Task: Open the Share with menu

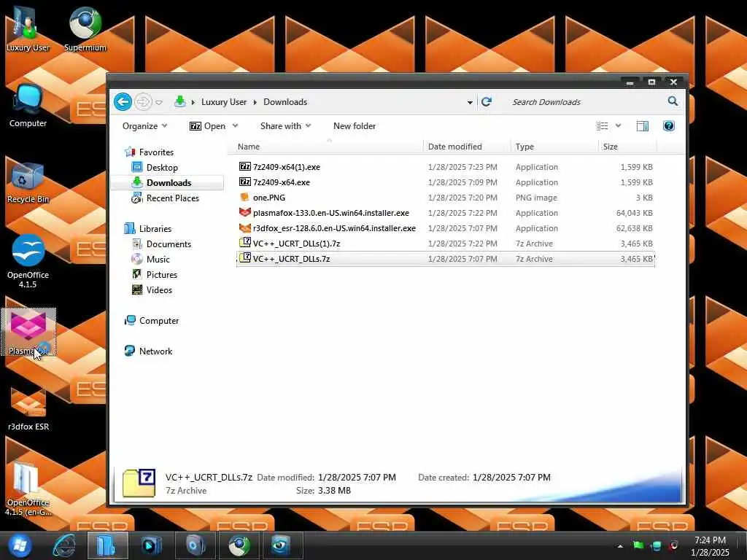Action: coord(285,125)
